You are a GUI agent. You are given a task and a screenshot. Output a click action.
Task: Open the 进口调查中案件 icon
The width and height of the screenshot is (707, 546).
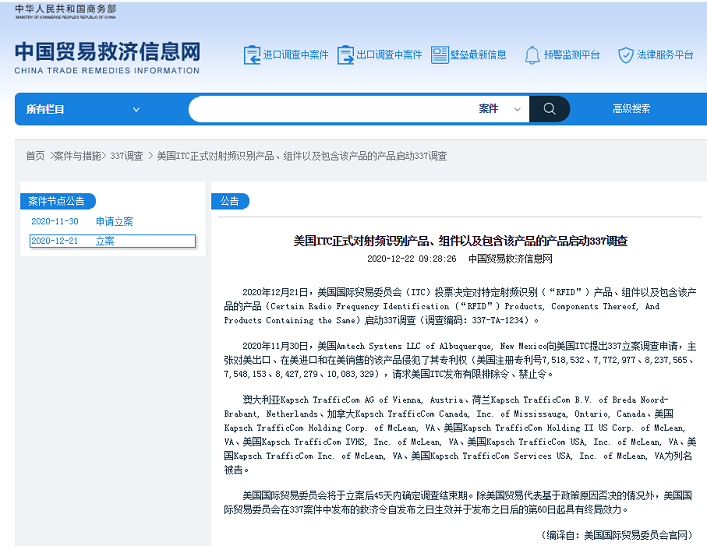tap(252, 55)
